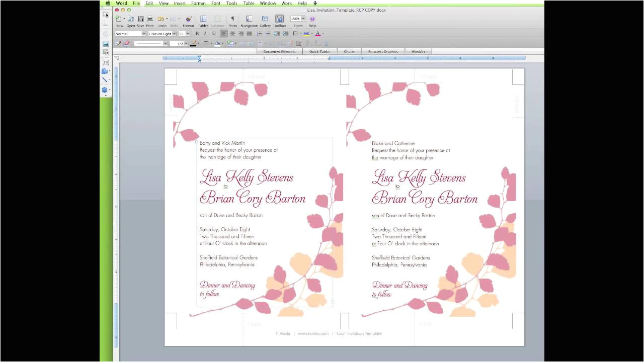Image resolution: width=644 pixels, height=362 pixels.
Task: Click the Tables grid icon
Action: (x=203, y=19)
